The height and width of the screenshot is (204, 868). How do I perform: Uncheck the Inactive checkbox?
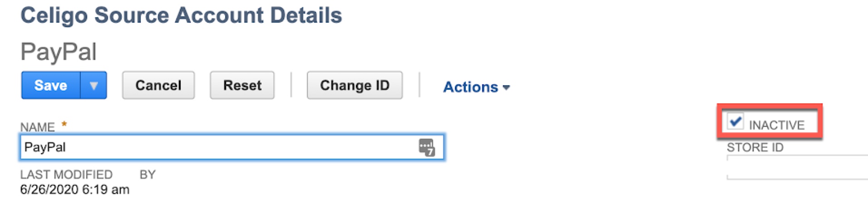[x=735, y=121]
